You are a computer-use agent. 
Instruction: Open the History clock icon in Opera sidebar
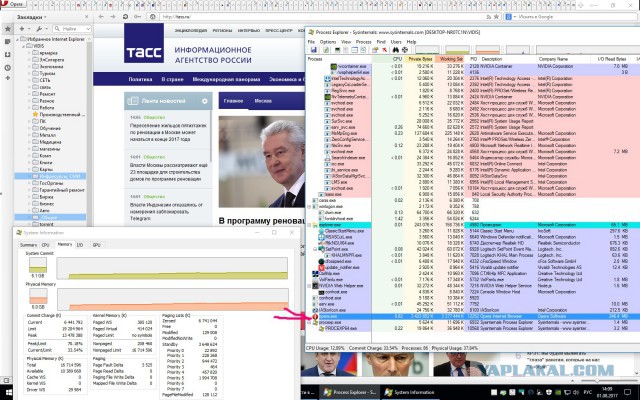click(7, 68)
